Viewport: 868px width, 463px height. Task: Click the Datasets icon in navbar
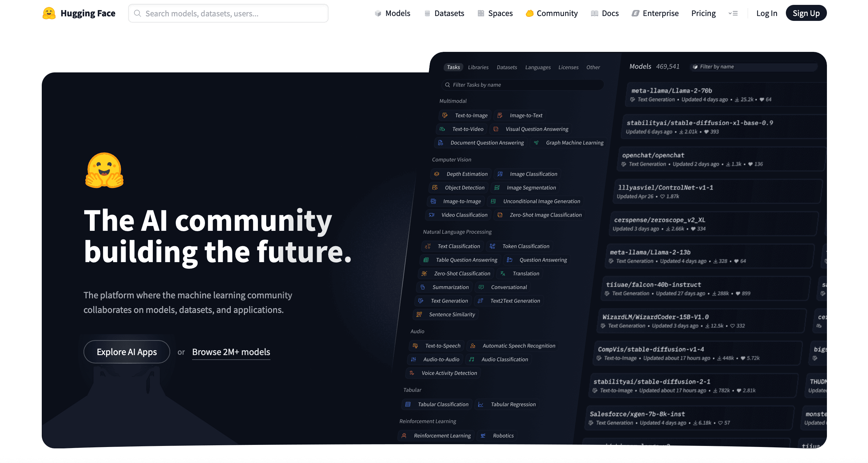(427, 13)
